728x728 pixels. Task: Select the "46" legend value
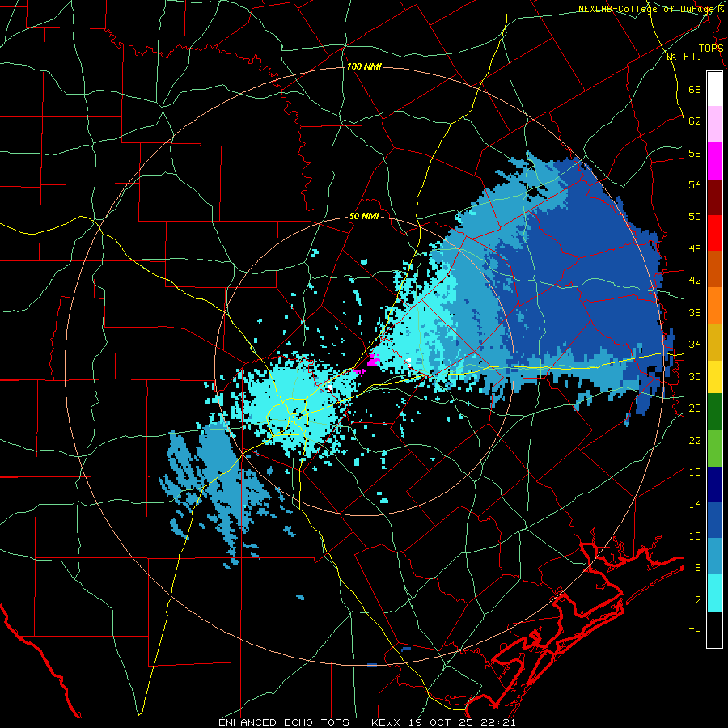[x=695, y=249]
